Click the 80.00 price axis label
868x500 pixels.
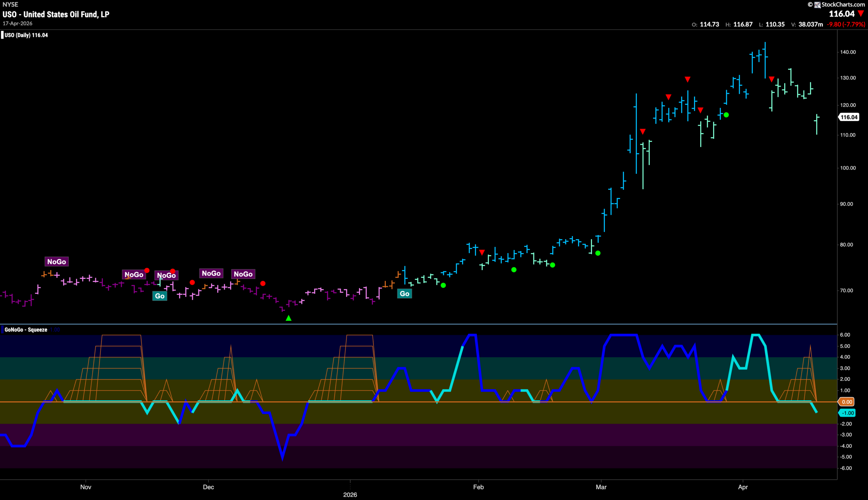[x=846, y=245]
